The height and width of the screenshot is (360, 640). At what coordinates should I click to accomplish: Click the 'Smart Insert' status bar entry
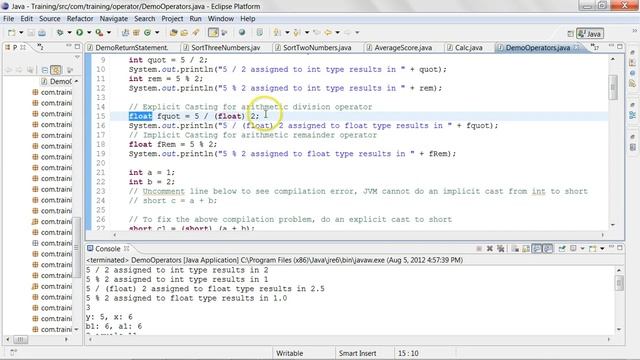pos(357,353)
